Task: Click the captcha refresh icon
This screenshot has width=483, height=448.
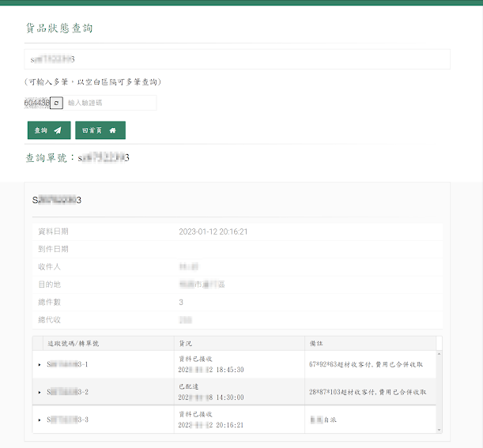Action: [56, 103]
